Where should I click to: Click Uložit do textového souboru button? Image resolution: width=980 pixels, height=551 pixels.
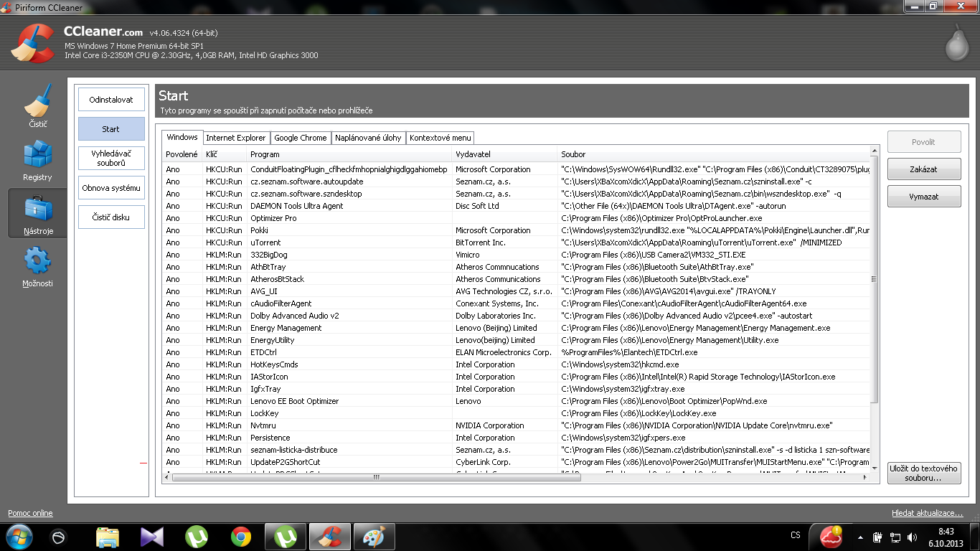(x=924, y=473)
